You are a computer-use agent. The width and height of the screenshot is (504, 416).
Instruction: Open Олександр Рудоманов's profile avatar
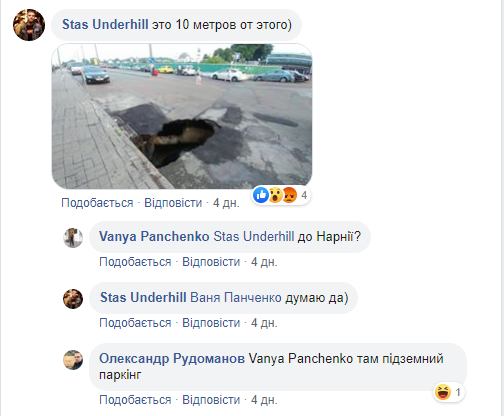click(73, 360)
